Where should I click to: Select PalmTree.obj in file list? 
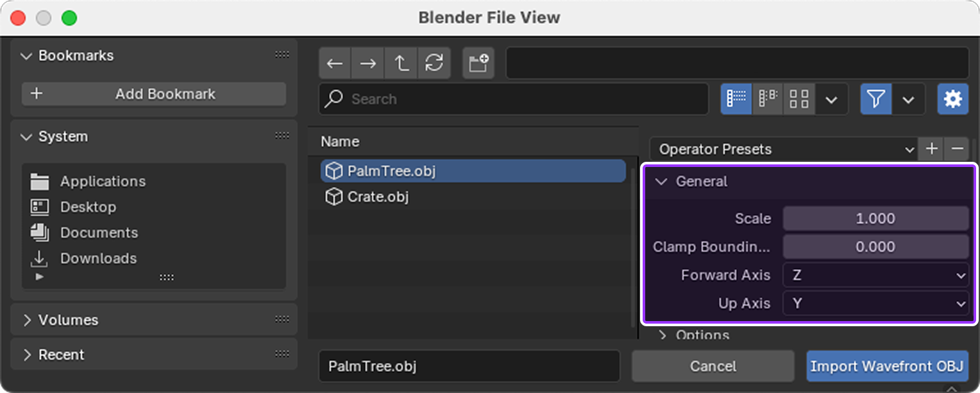473,171
